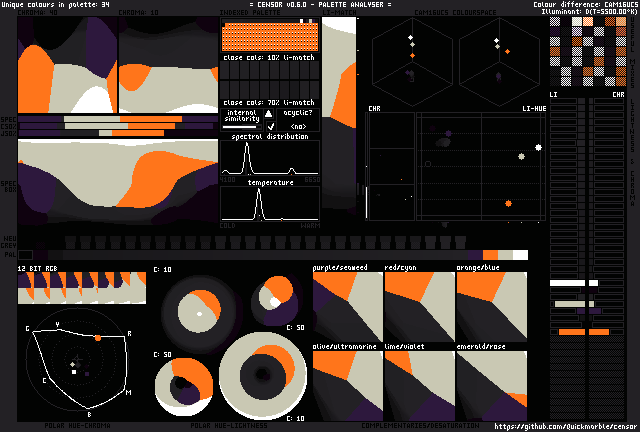This screenshot has width=640, height=432.
Task: Click the 12 bit RGB preview strip
Action: (81, 288)
